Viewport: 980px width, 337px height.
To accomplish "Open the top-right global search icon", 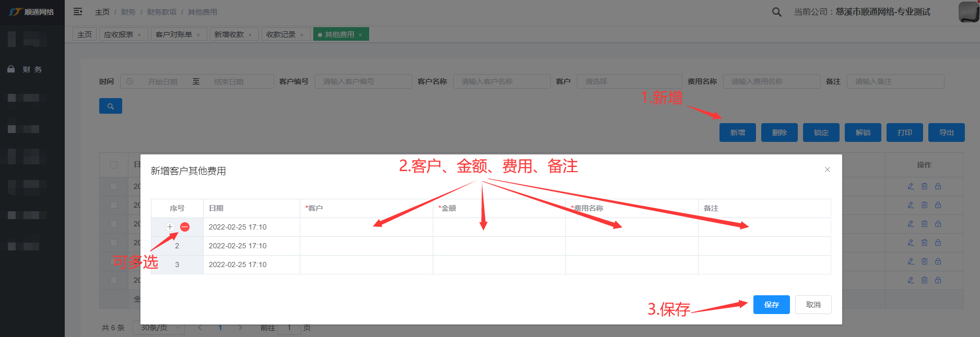I will [x=776, y=12].
